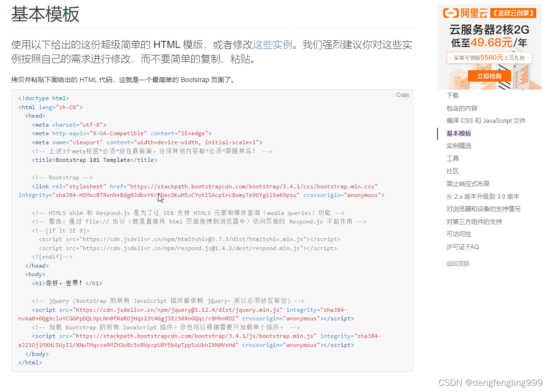Click the closing </html> tag line
550x392 pixels.
pos(30,363)
